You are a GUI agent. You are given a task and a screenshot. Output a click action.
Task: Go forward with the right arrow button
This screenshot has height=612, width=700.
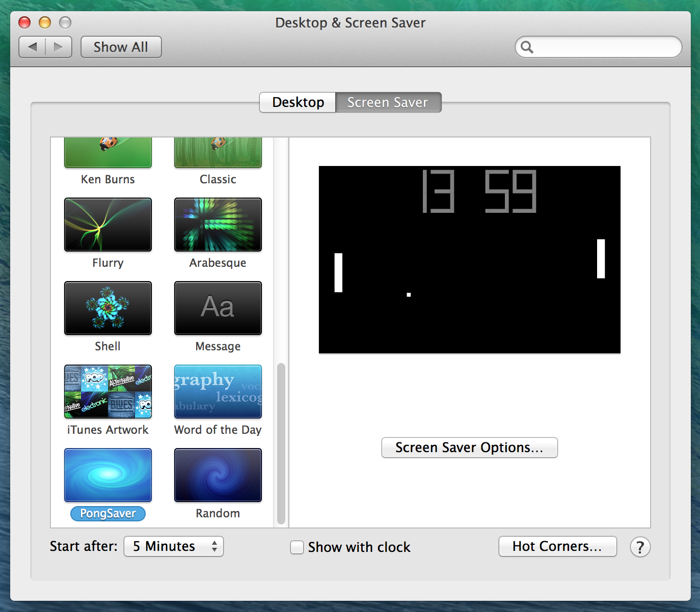[59, 47]
